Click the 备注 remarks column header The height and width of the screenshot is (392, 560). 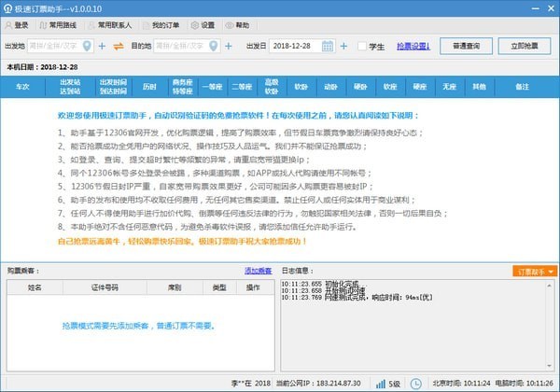pyautogui.click(x=522, y=87)
